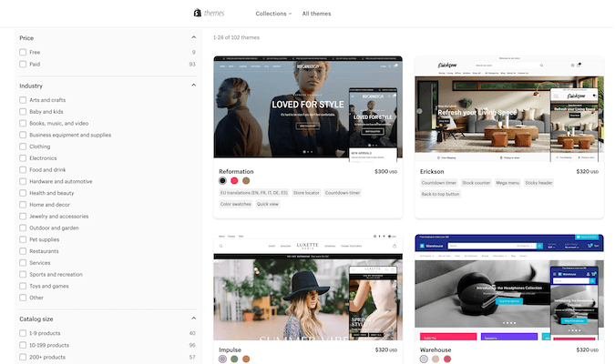Collapse the Industry filter section
Image resolution: width=615 pixels, height=364 pixels.
coord(194,86)
